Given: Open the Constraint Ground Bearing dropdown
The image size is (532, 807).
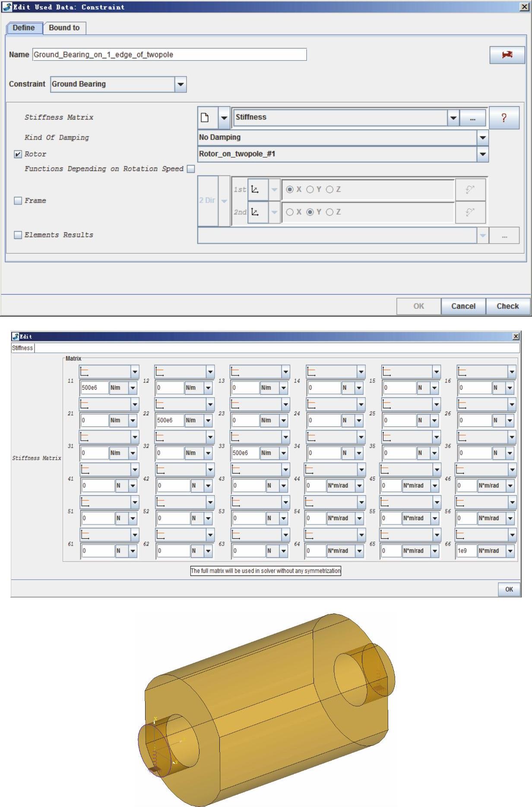Looking at the screenshot, I should coord(180,84).
